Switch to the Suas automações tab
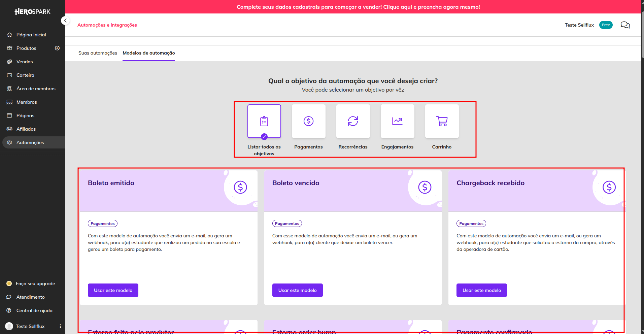 click(98, 53)
